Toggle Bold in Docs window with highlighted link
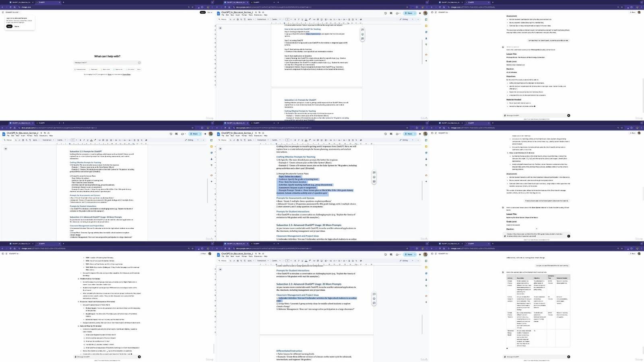The width and height of the screenshot is (644, 362). pyautogui.click(x=295, y=19)
